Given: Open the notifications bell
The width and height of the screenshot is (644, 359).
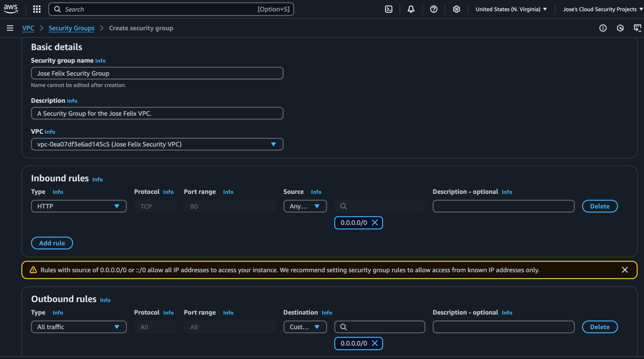Looking at the screenshot, I should [x=411, y=9].
